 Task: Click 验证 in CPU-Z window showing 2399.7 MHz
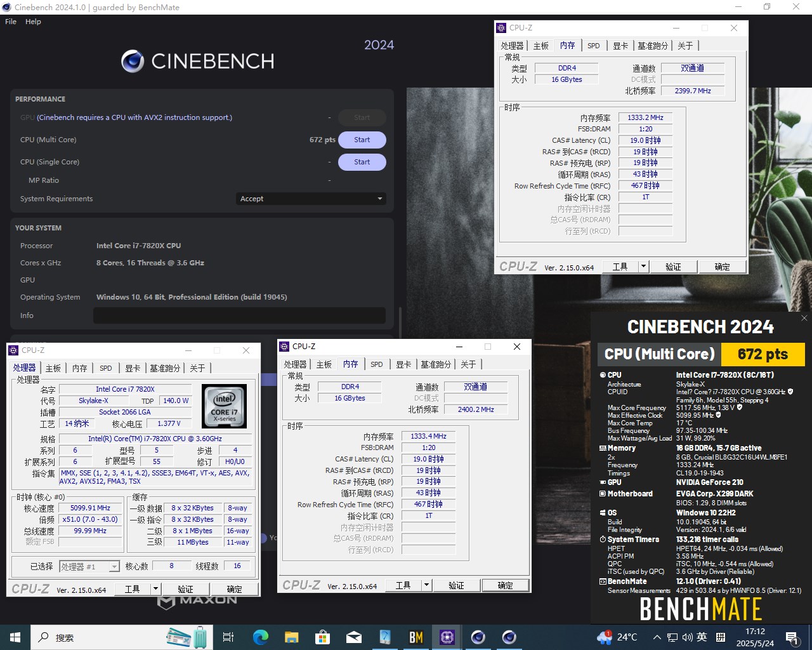pos(673,267)
